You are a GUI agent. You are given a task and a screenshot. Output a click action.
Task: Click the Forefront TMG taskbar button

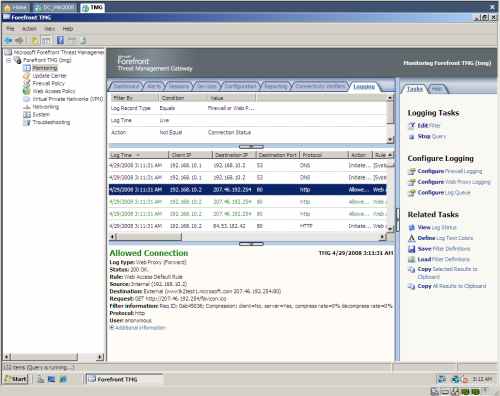pos(124,379)
